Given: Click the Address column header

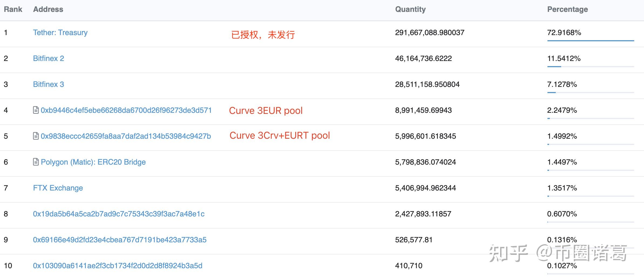Looking at the screenshot, I should (48, 9).
